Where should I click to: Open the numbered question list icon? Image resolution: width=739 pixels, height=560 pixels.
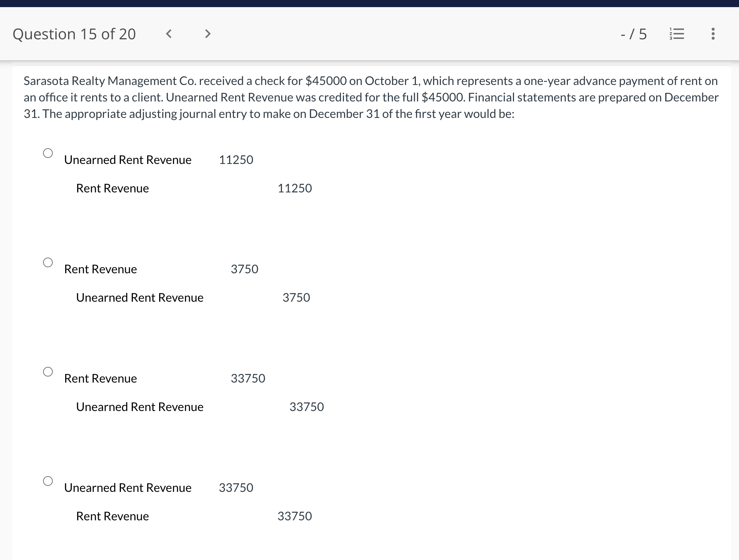tap(676, 34)
